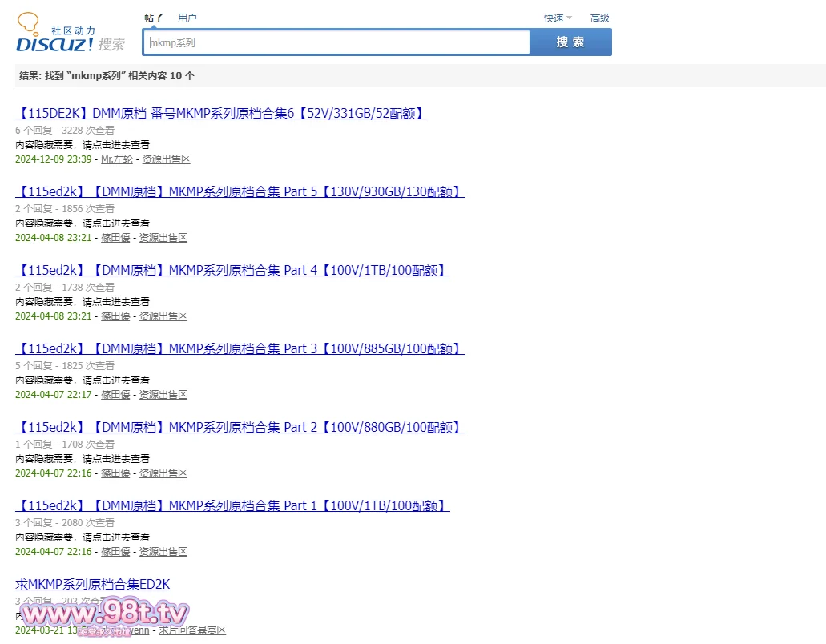826x644 pixels.
Task: View author Mr.左轮 profile
Action: click(116, 159)
